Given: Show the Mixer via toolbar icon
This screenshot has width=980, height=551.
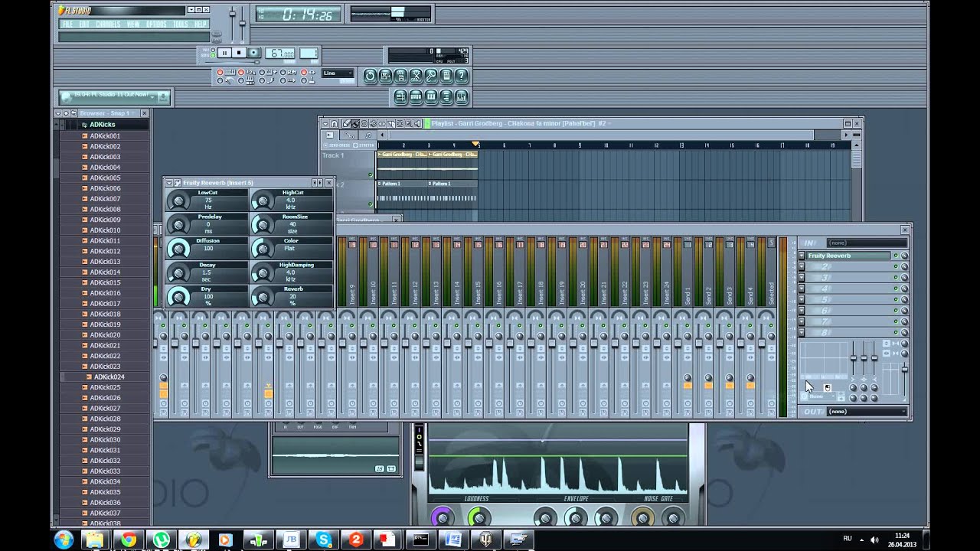Looking at the screenshot, I should [x=462, y=97].
